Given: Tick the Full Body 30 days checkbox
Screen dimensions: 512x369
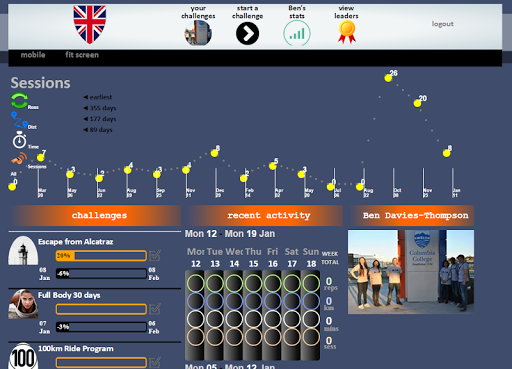Looking at the screenshot, I should tap(155, 309).
